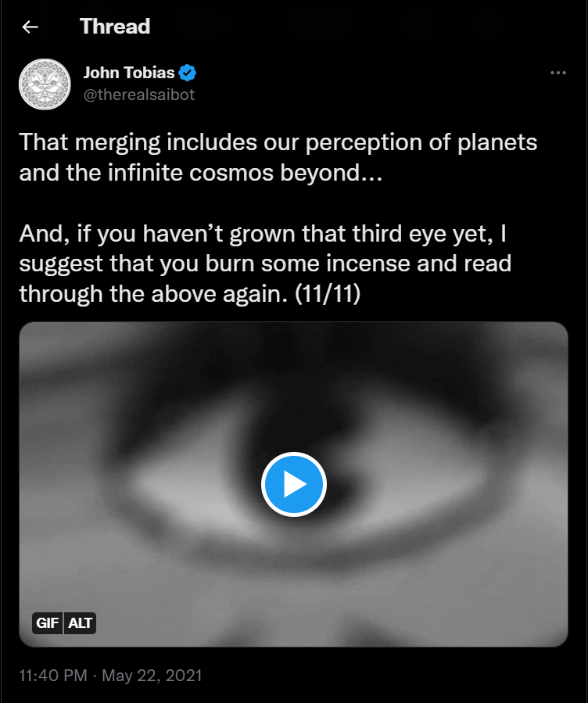588x703 pixels.
Task: Click the Thread heading
Action: [x=115, y=27]
